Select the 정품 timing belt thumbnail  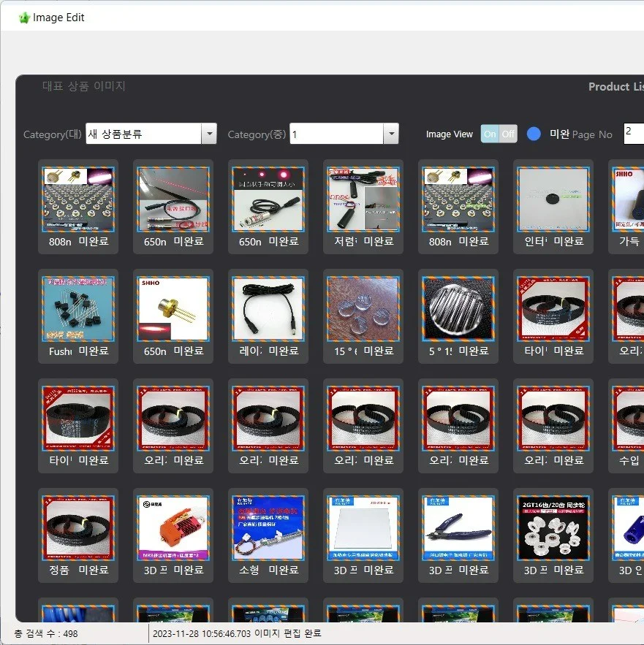tap(78, 528)
